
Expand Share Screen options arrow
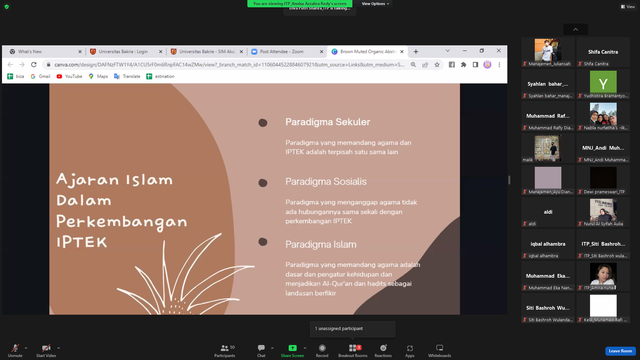(305, 348)
